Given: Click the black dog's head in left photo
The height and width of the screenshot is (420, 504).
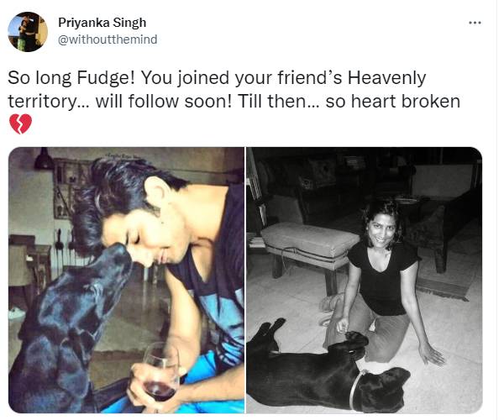Looking at the screenshot, I should click(106, 267).
